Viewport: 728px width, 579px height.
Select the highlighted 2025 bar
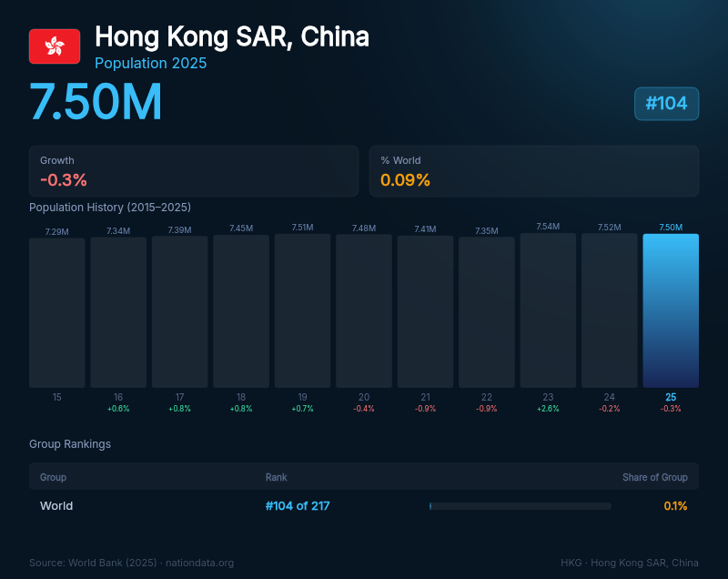(671, 310)
